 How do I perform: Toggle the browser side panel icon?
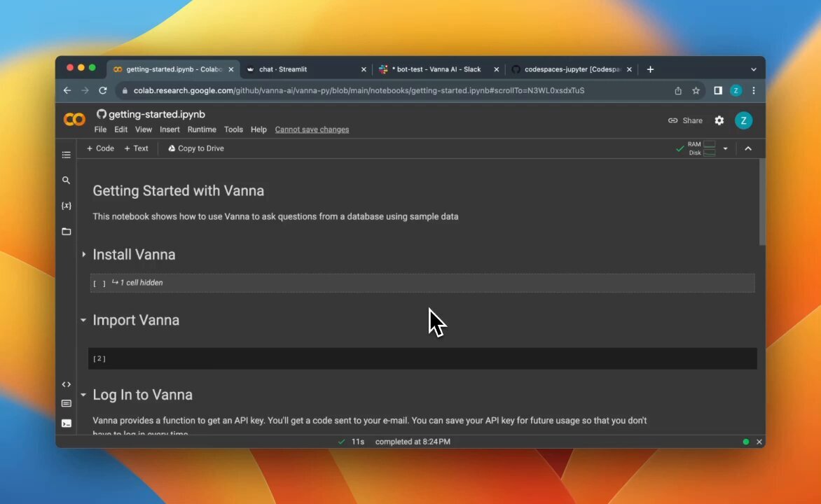pos(718,90)
